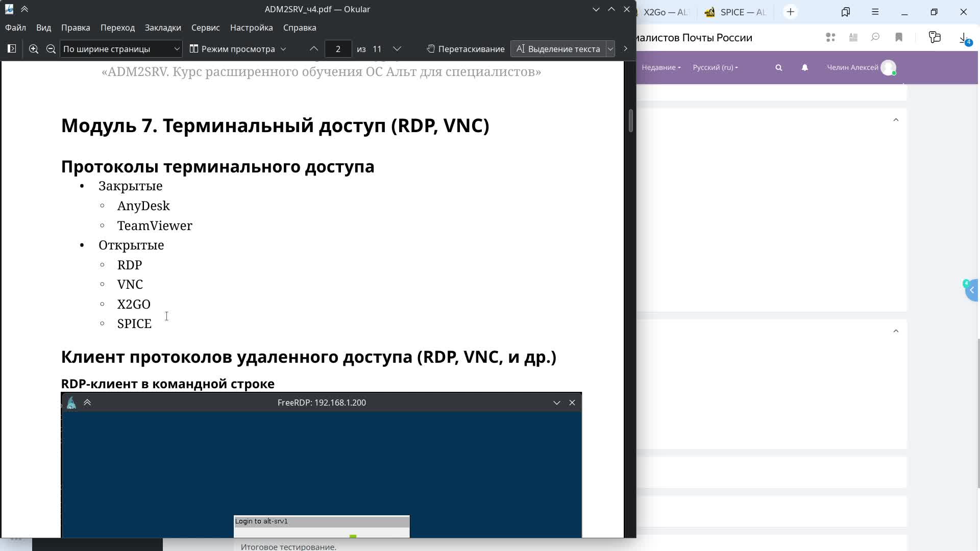Open the Переход menu
The height and width of the screenshot is (551, 980).
(117, 28)
